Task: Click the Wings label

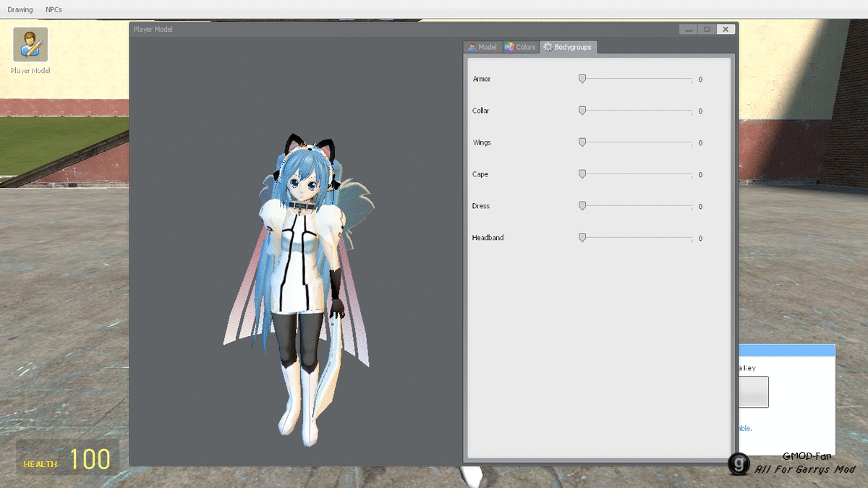Action: click(482, 142)
